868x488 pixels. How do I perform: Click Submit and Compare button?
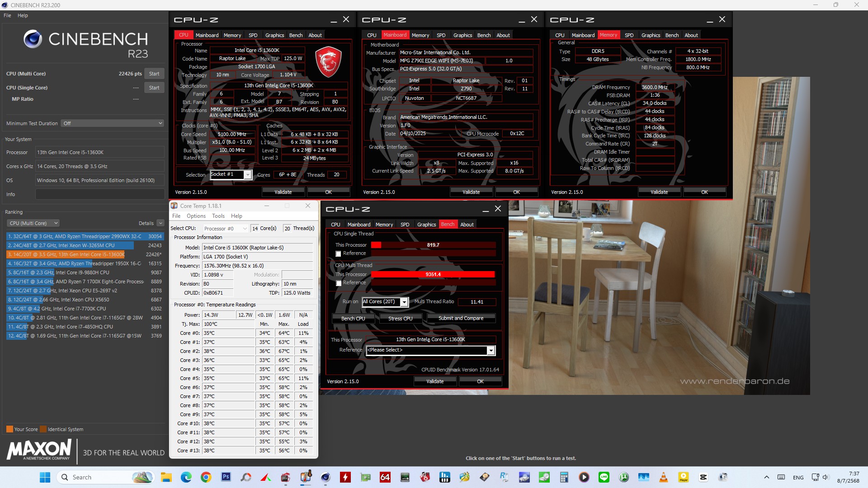coord(461,319)
